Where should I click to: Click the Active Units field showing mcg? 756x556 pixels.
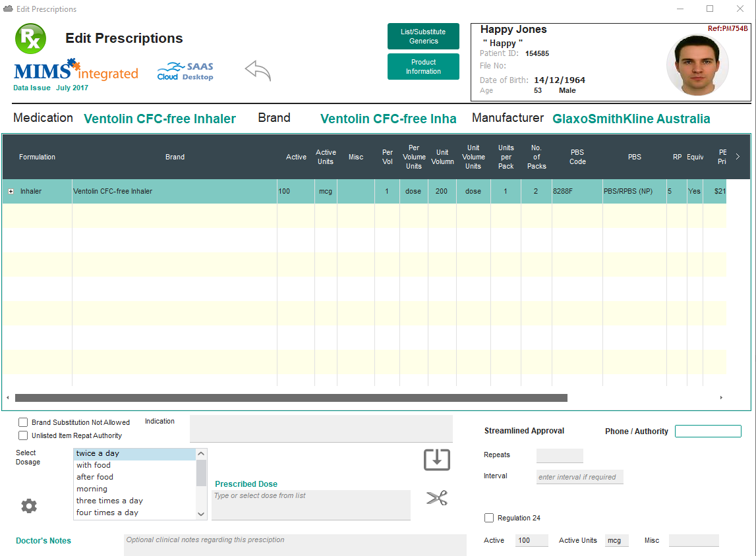coord(617,541)
